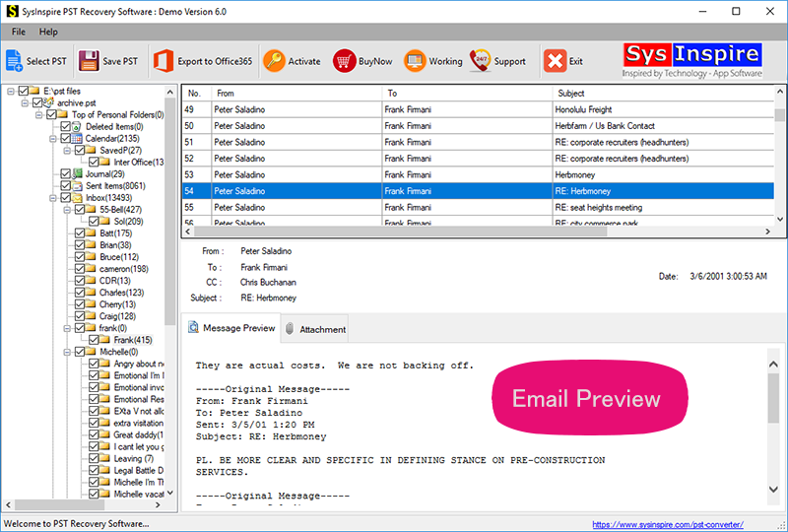Screen dimensions: 788x532
Task: Uncheck the Frank(415) checkbox
Action: tap(94, 340)
